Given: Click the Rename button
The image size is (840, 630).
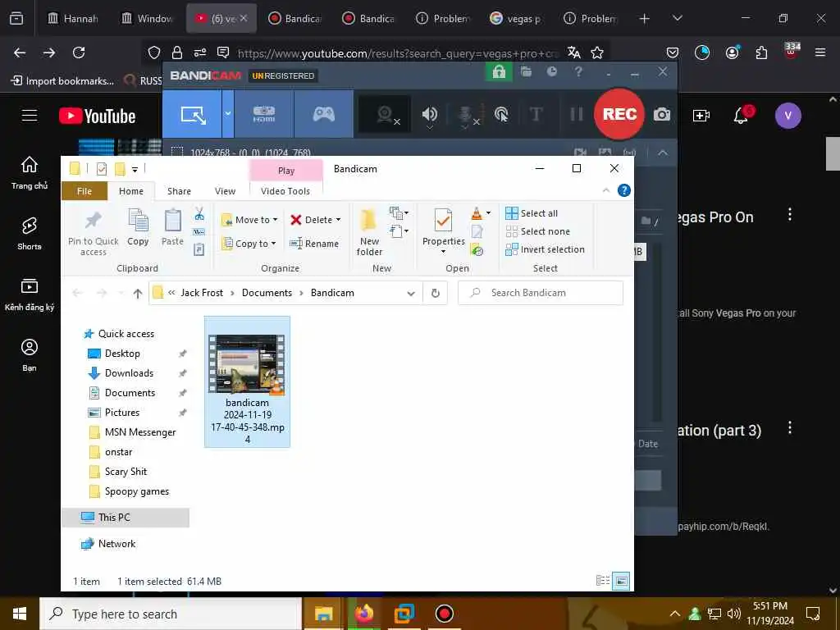Looking at the screenshot, I should coord(314,243).
